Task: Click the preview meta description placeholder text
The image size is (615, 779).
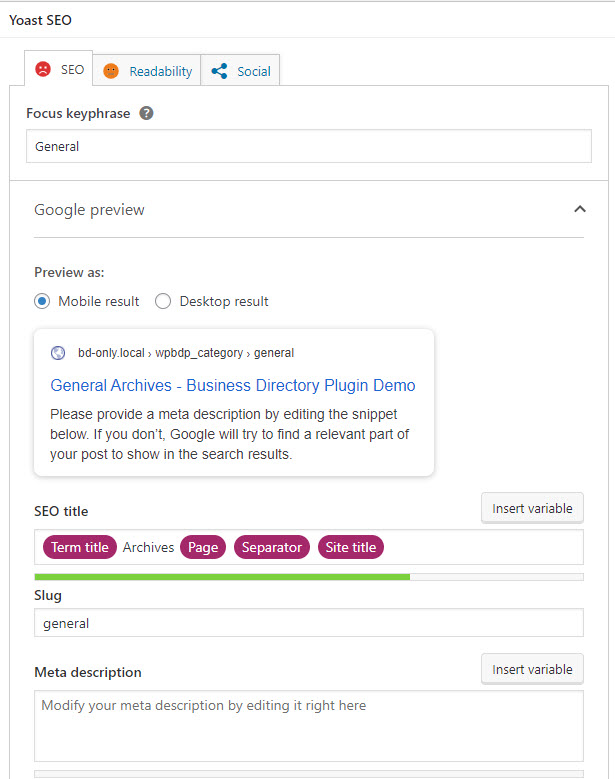Action: tap(230, 434)
